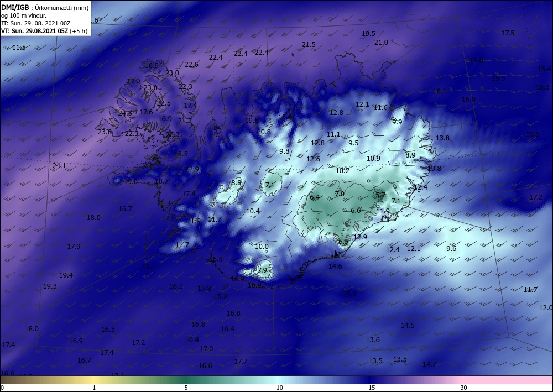The width and height of the screenshot is (553, 392).
Task: Click the 10.8 value on the map
Action: [x=264, y=132]
